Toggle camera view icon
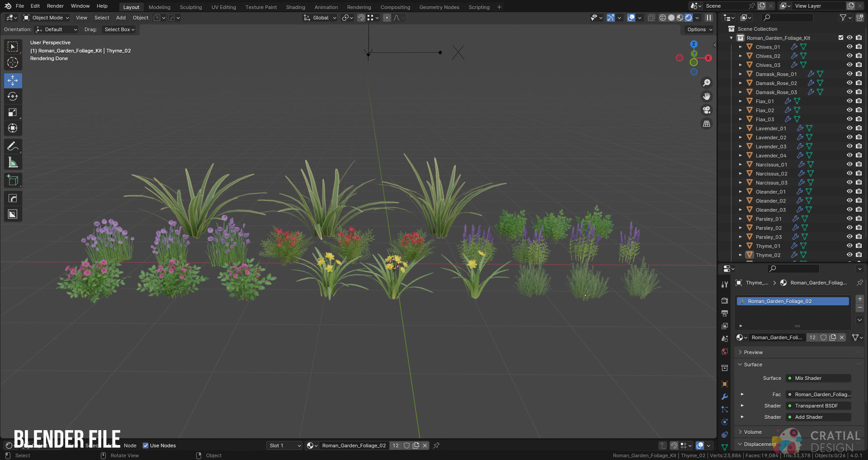 coord(706,110)
